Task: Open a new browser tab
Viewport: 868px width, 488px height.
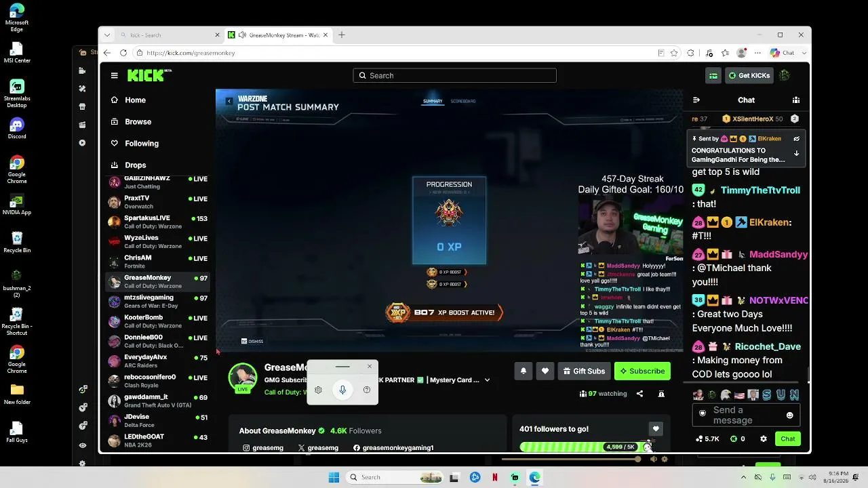Action: (342, 35)
